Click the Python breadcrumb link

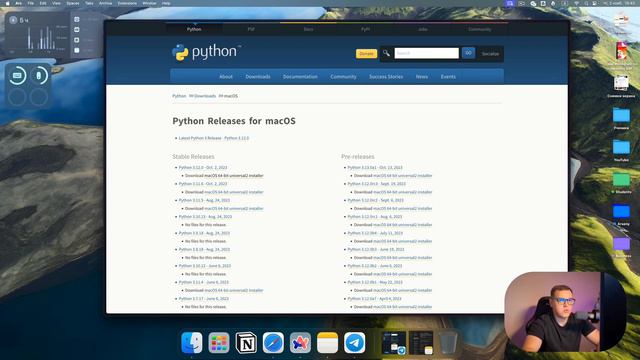pos(179,96)
